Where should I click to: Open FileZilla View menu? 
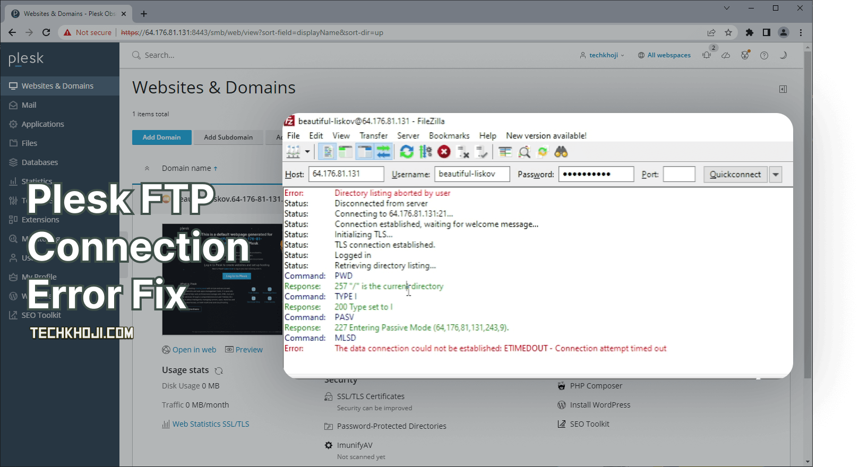(341, 136)
